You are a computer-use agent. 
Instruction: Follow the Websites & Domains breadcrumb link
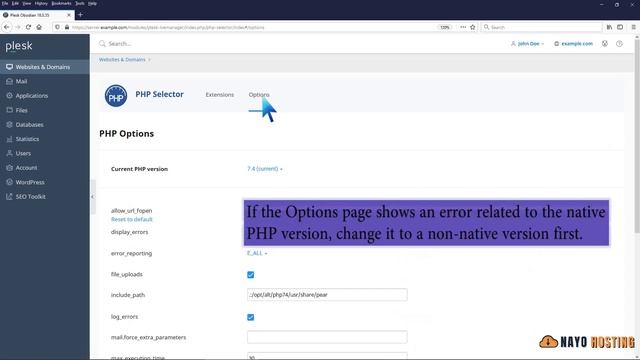(122, 60)
